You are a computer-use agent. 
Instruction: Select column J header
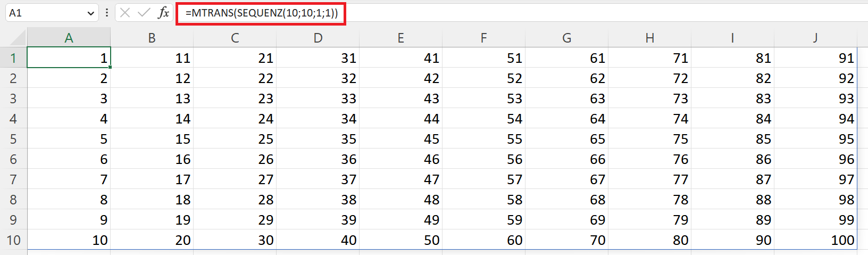(815, 38)
